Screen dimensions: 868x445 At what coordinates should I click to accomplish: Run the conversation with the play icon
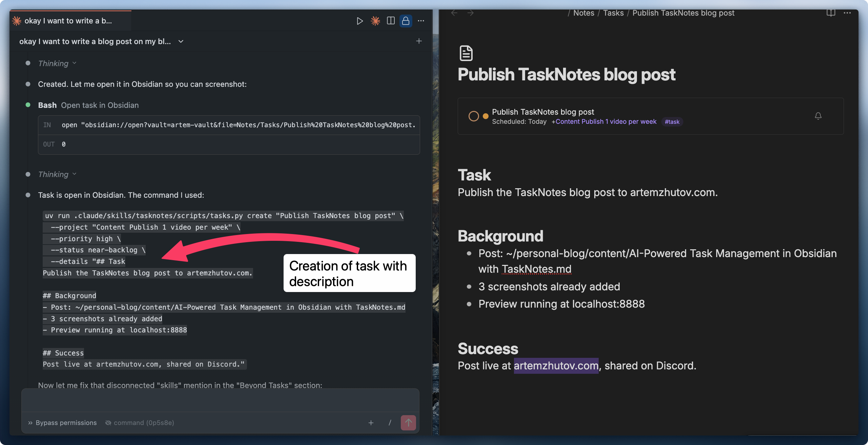359,21
